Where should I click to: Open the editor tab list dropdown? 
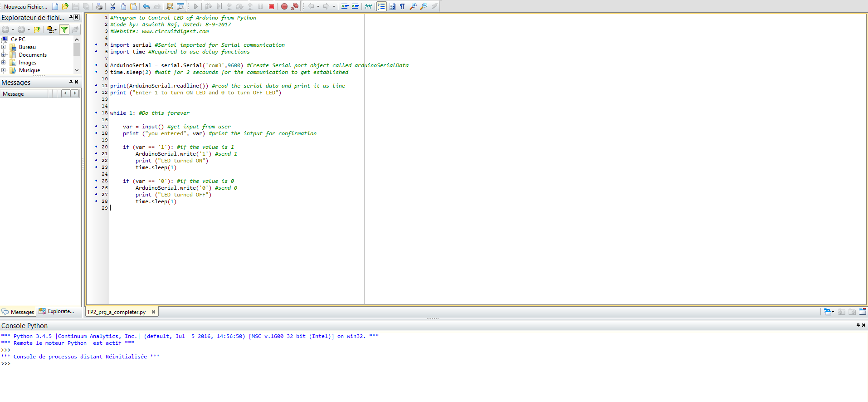[x=829, y=312]
